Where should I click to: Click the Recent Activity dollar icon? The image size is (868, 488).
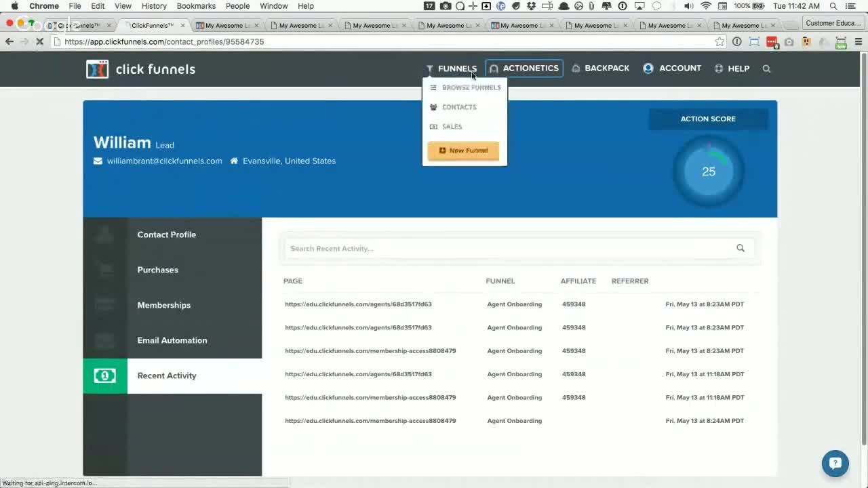tap(105, 375)
